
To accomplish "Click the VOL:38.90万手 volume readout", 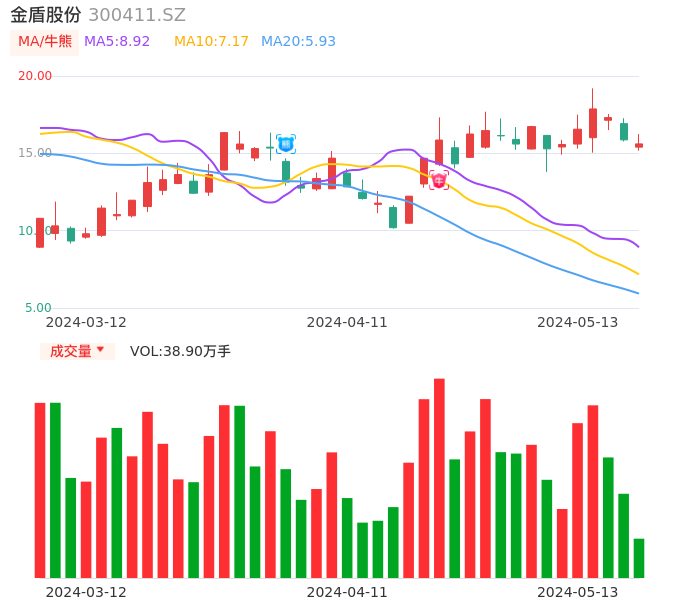I will coord(180,351).
